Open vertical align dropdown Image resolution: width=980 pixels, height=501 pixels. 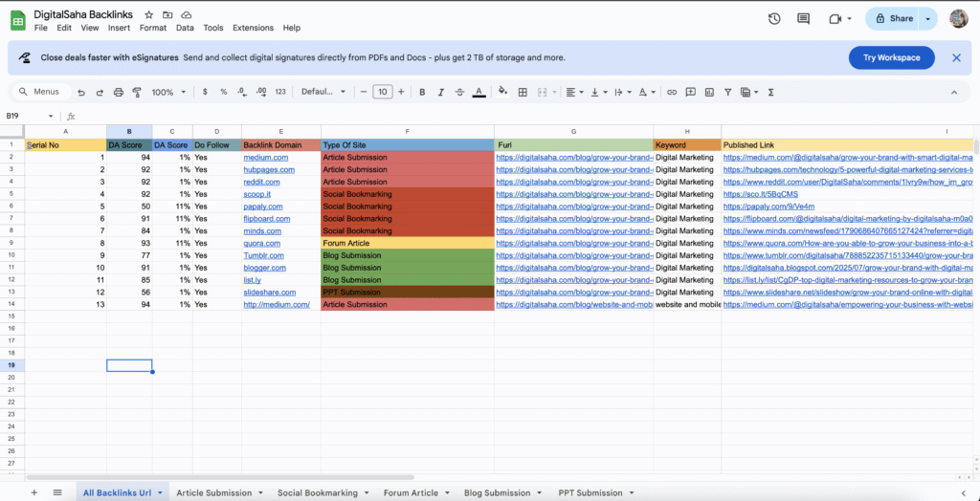click(599, 92)
